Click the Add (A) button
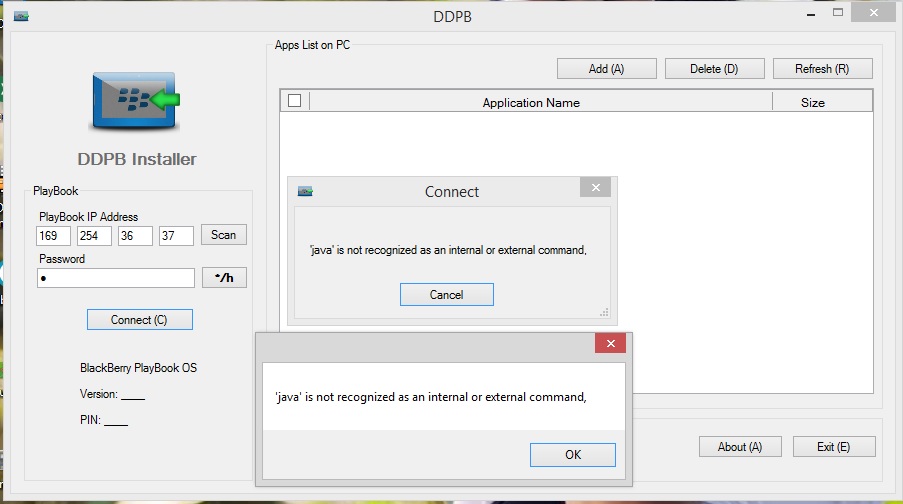Viewport: 903px width, 504px height. 606,68
